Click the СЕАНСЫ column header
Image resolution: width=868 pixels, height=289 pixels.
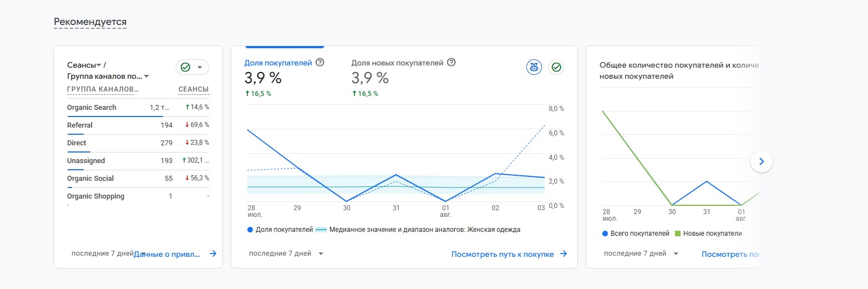tap(194, 89)
